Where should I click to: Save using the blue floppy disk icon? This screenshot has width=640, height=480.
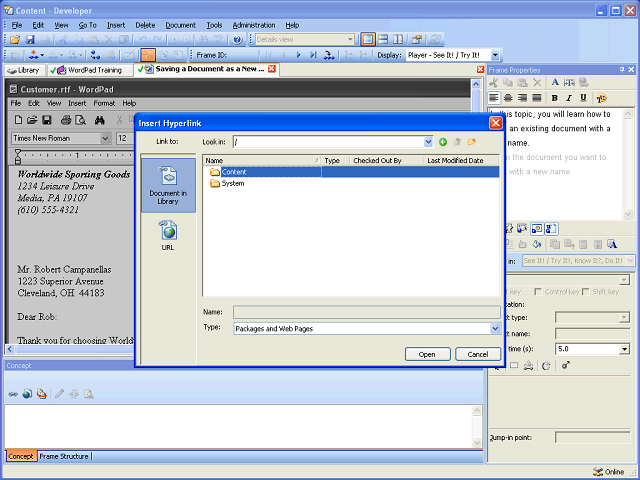[30, 40]
